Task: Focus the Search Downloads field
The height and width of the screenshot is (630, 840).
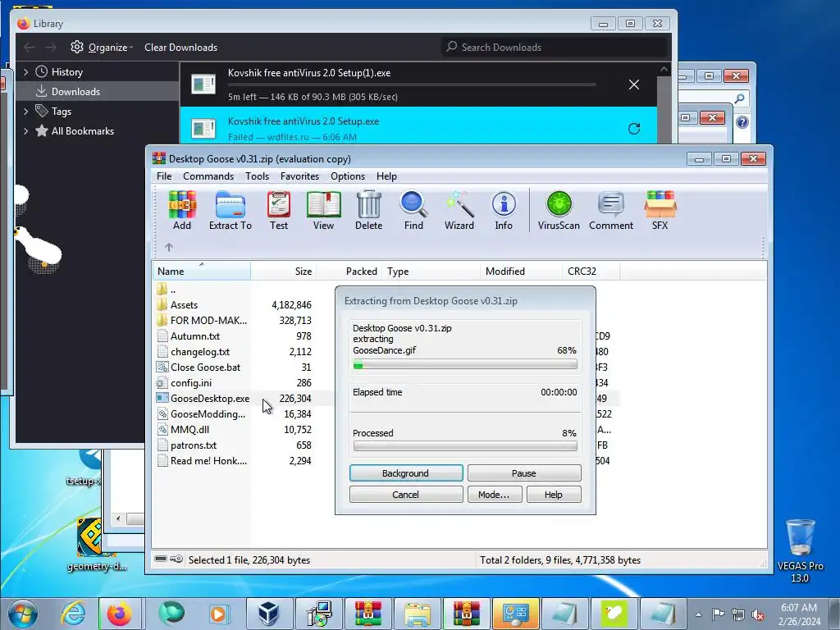Action: pos(555,47)
